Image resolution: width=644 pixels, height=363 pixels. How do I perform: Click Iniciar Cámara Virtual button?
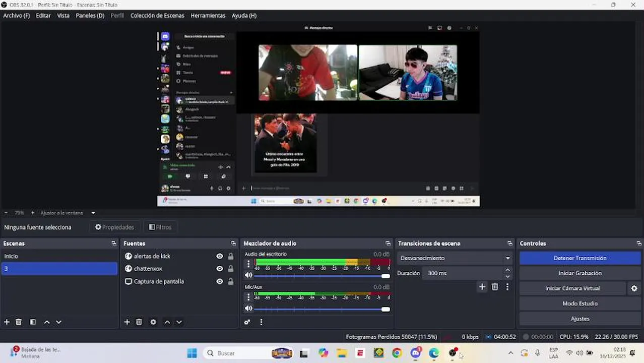coord(572,288)
